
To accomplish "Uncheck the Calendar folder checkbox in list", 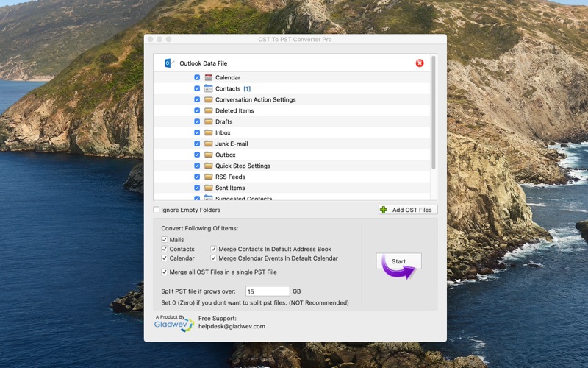I will pos(197,77).
